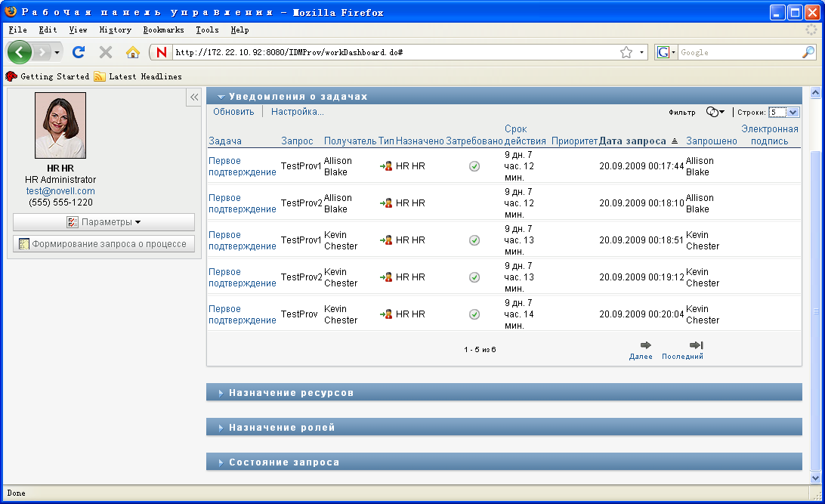Open Первое подтверждение task dated 00:20:04
The width and height of the screenshot is (825, 504).
[242, 314]
